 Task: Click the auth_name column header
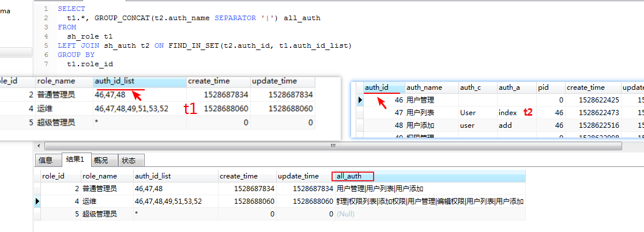424,88
